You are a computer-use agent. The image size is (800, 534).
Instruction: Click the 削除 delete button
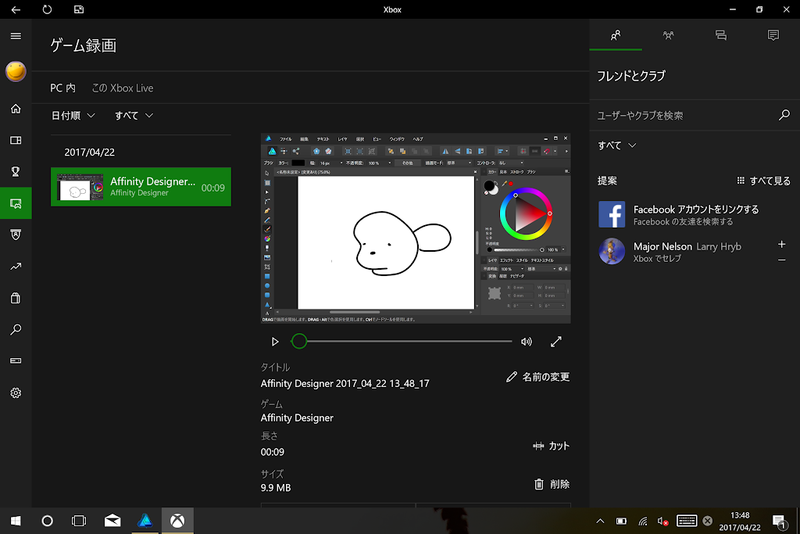(552, 484)
